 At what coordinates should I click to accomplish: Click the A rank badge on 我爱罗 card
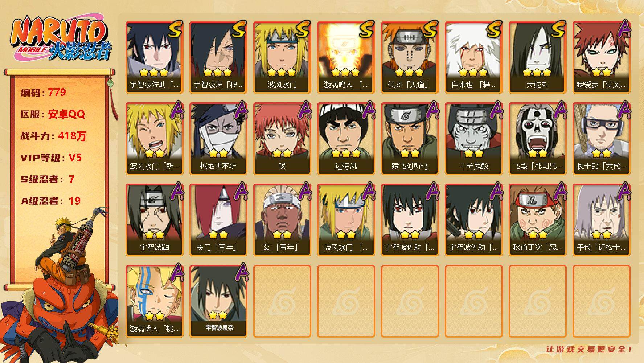(624, 29)
